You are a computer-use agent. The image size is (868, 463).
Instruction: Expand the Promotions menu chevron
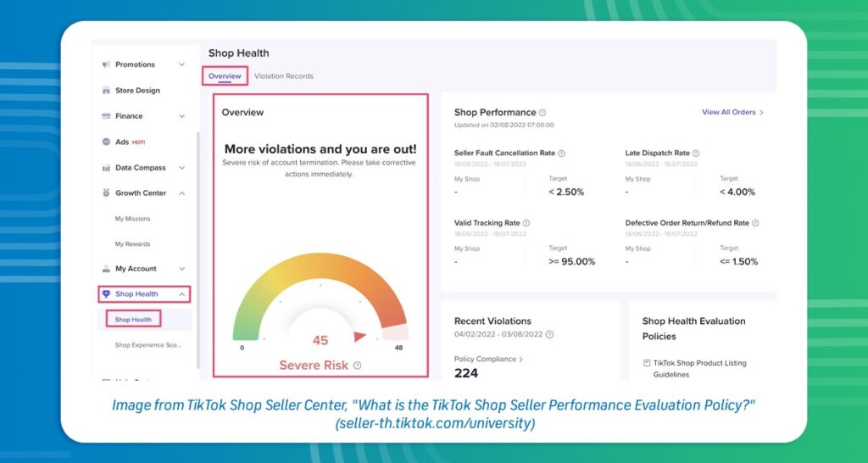click(x=182, y=64)
